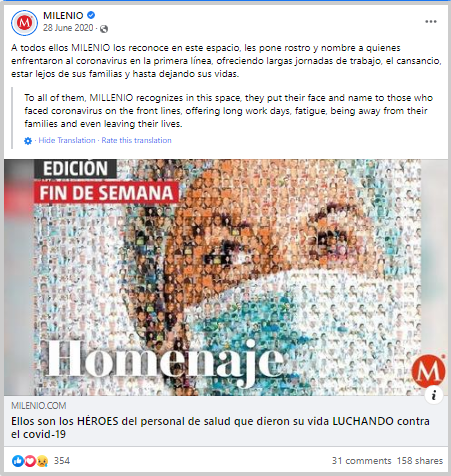Screen dimensions: 451x476
Task: Click the Sad reaction icon
Action: [42, 461]
